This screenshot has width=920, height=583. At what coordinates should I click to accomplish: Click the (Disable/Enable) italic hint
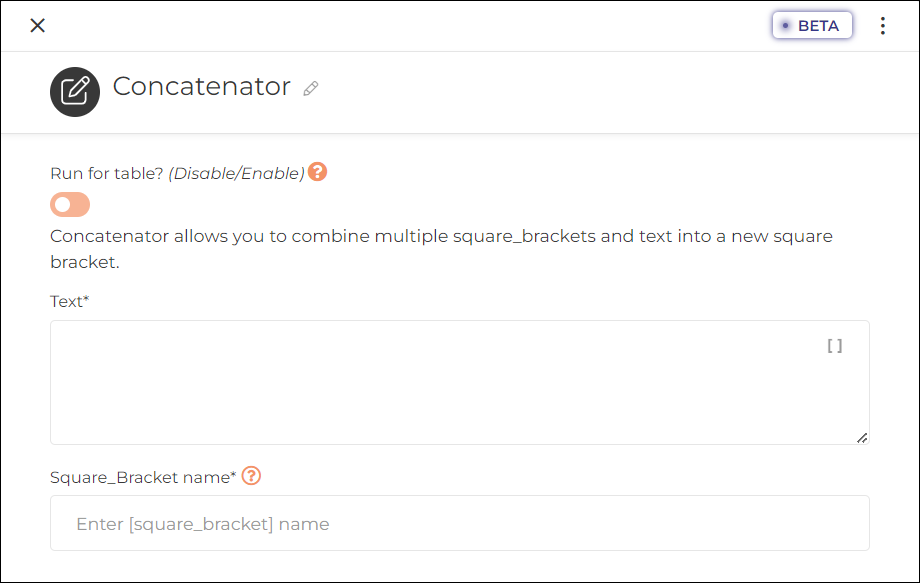pos(236,174)
